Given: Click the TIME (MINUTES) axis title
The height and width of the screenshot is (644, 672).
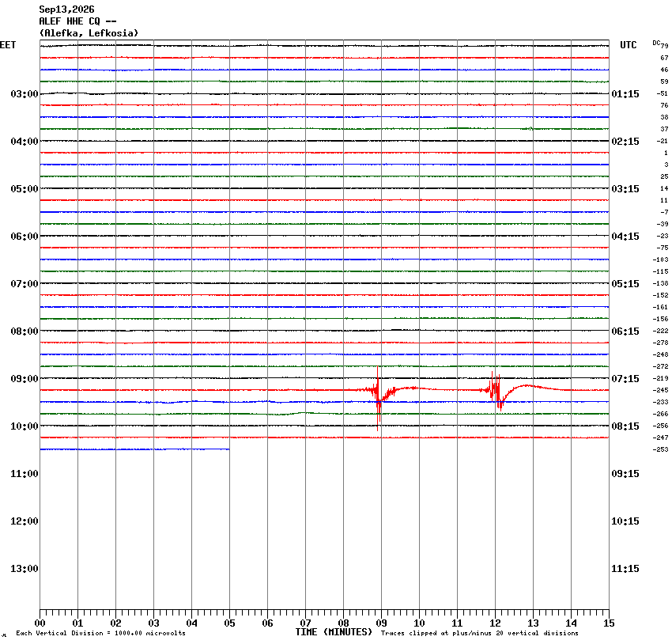Looking at the screenshot, I should coord(334,632).
